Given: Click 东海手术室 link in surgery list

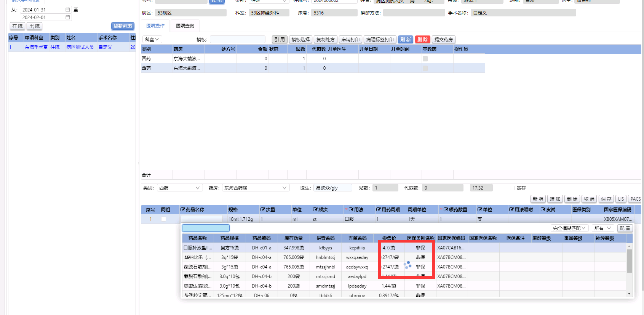Looking at the screenshot, I should coord(36,47).
